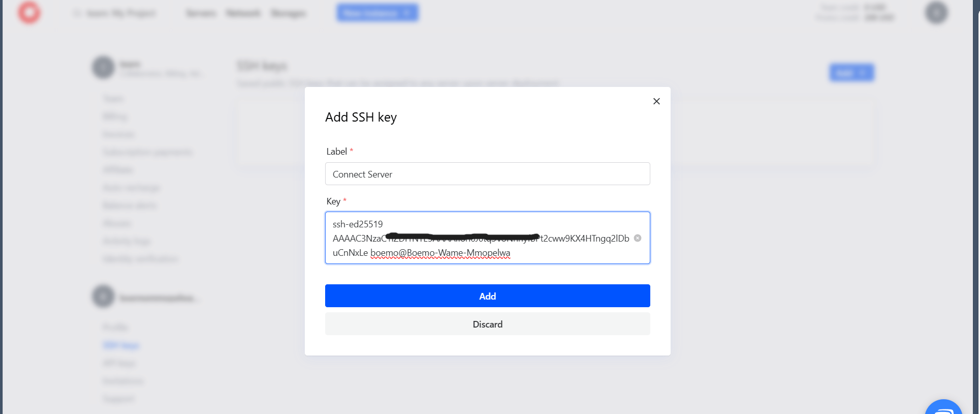Open the Network menu in the header
The width and height of the screenshot is (980, 414).
[243, 13]
